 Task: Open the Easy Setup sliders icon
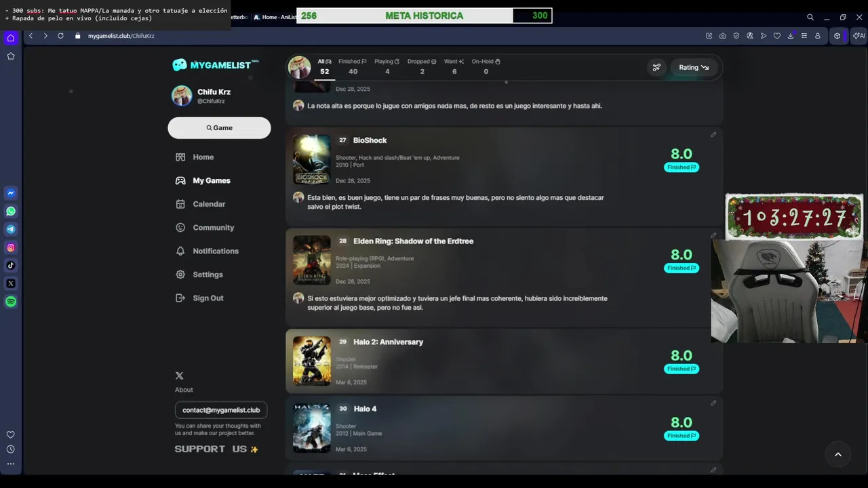tap(804, 36)
